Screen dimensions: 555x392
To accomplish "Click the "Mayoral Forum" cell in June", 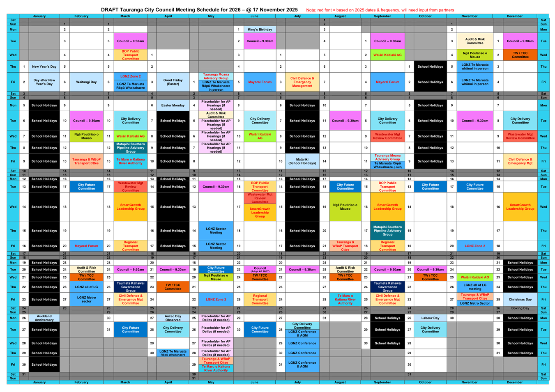I will coord(259,82).
